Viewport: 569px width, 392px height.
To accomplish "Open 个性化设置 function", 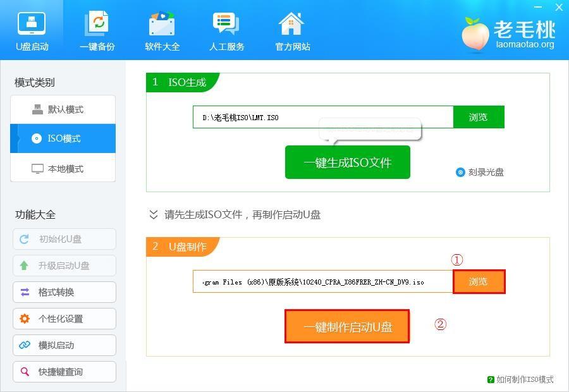I will pyautogui.click(x=64, y=319).
